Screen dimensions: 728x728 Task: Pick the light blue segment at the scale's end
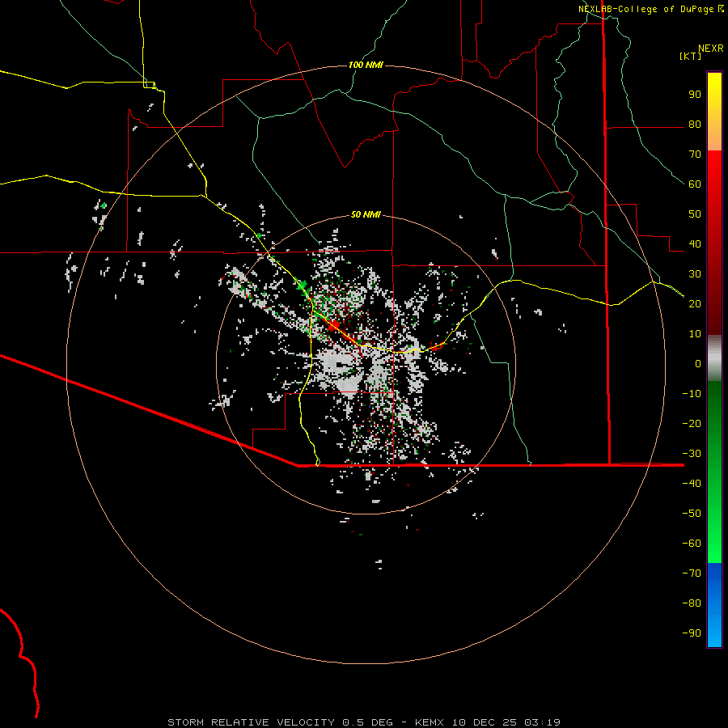pos(714,629)
